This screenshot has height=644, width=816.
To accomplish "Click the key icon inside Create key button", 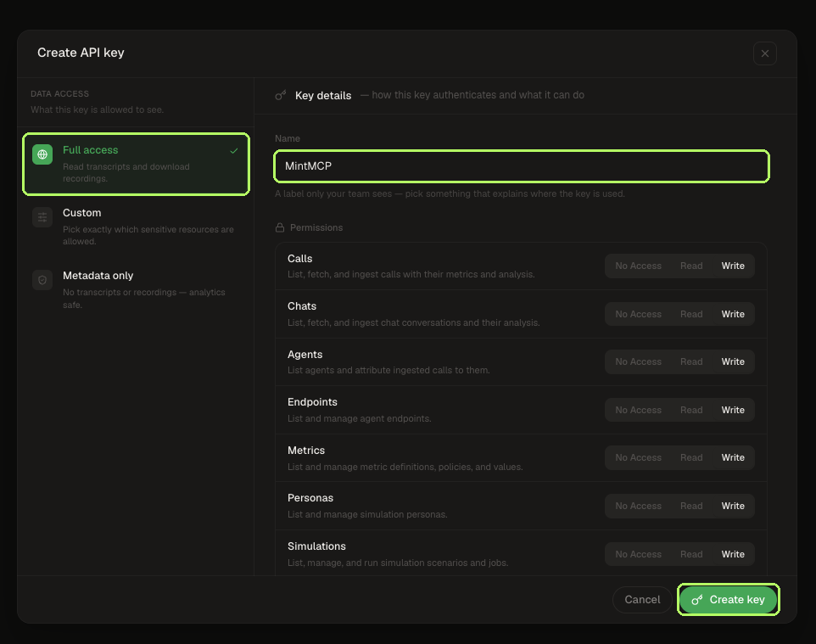I will [x=697, y=600].
